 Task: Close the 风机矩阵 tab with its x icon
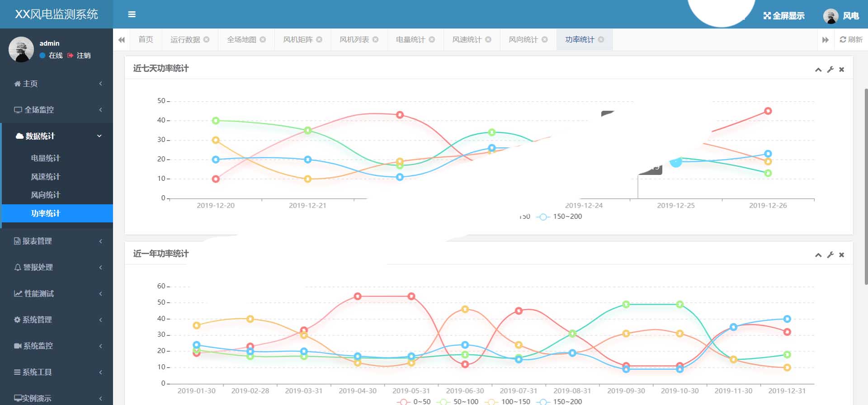319,40
